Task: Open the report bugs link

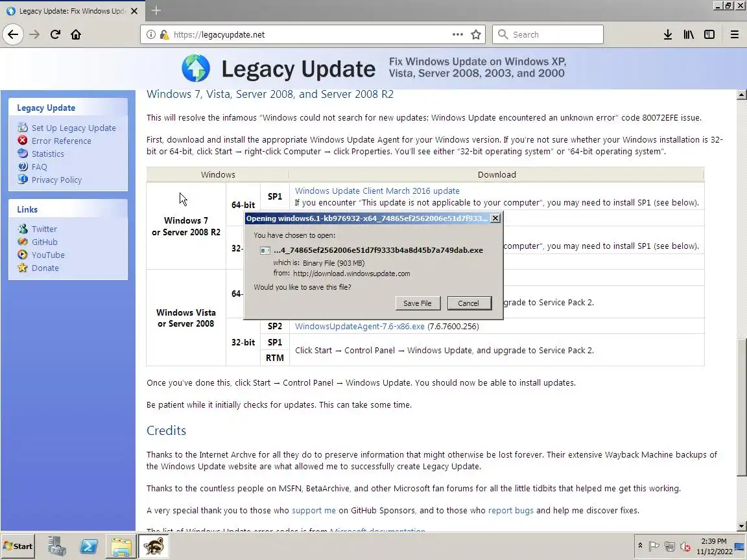Action: click(x=511, y=510)
